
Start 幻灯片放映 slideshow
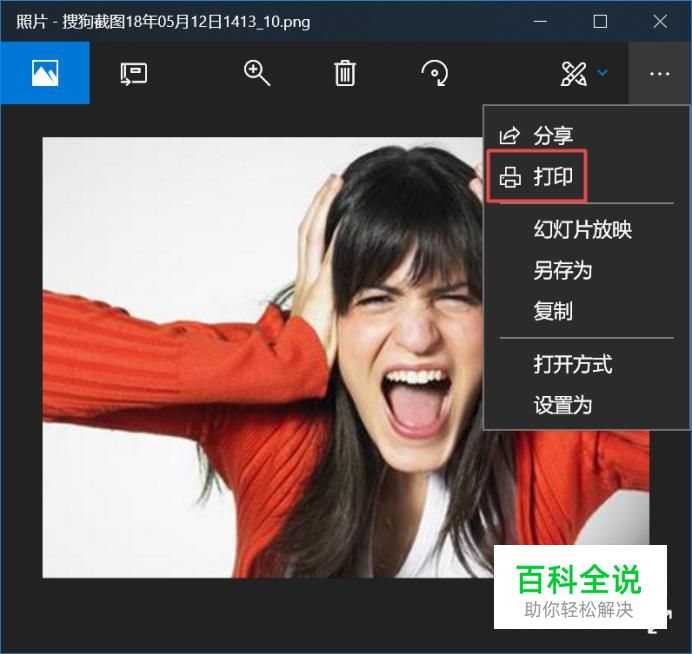click(582, 230)
